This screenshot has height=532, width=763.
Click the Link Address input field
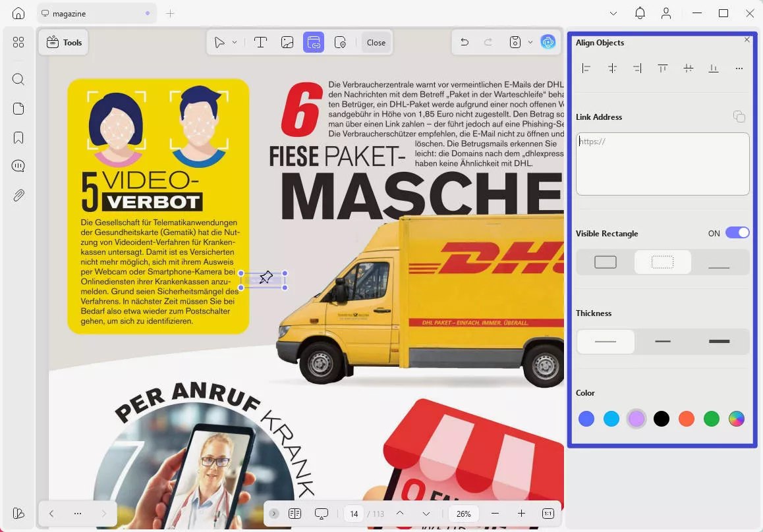pyautogui.click(x=662, y=164)
